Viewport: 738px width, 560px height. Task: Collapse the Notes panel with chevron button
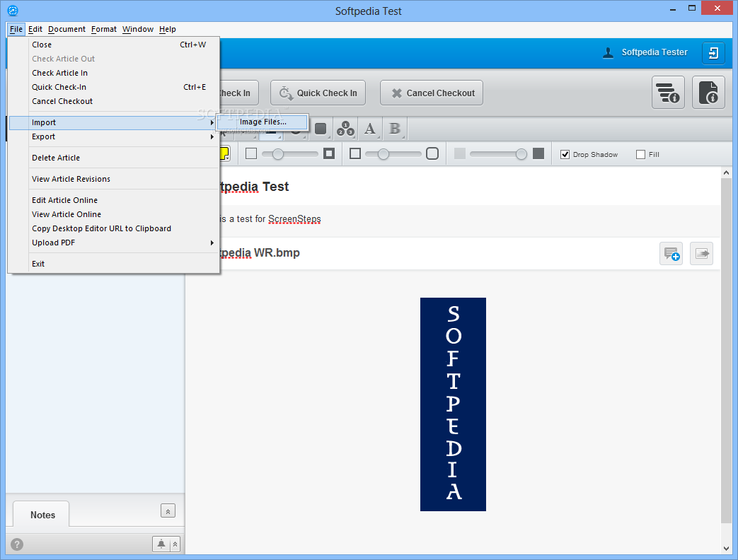(168, 511)
